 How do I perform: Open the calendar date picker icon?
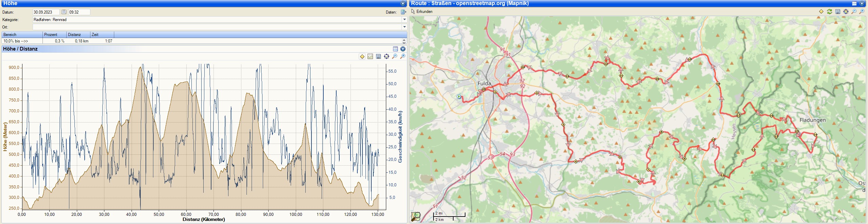tap(64, 12)
